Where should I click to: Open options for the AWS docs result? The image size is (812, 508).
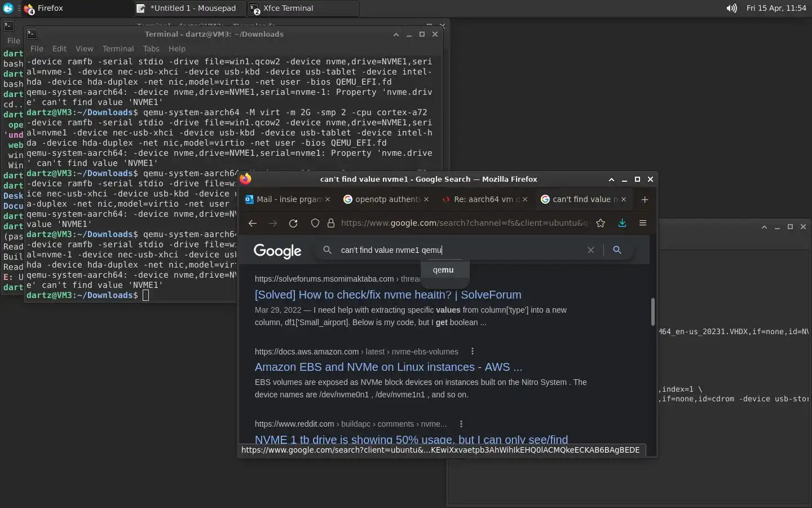[473, 352]
